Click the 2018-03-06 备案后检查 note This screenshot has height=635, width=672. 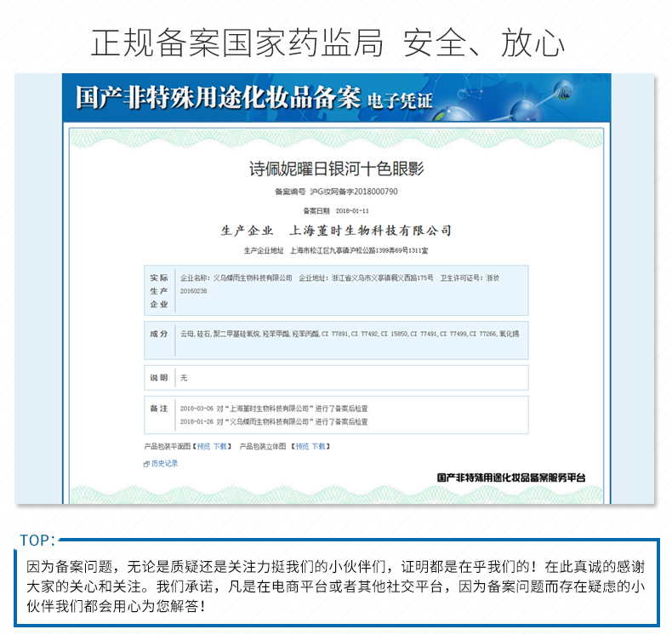274,409
